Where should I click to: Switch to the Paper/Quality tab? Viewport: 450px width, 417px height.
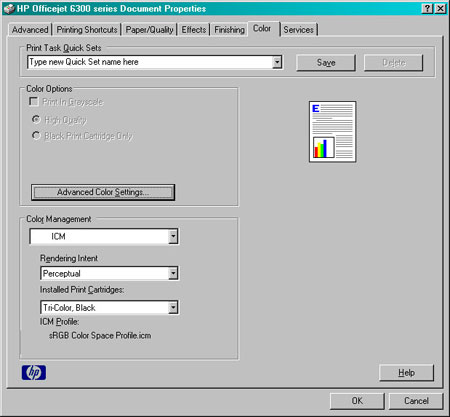coord(149,30)
